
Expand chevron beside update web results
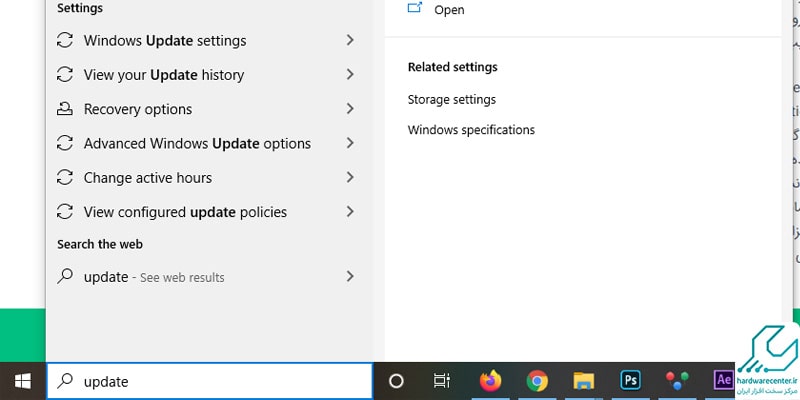(350, 276)
